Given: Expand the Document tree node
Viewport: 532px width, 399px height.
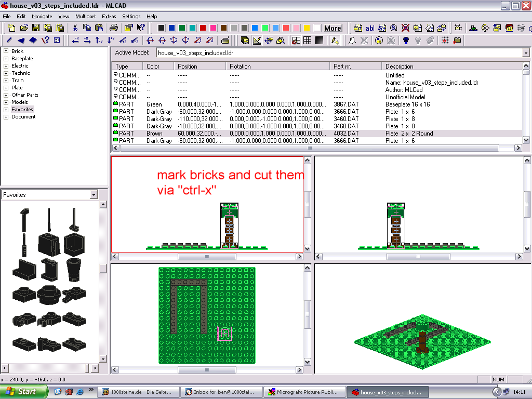Looking at the screenshot, I should (6, 117).
